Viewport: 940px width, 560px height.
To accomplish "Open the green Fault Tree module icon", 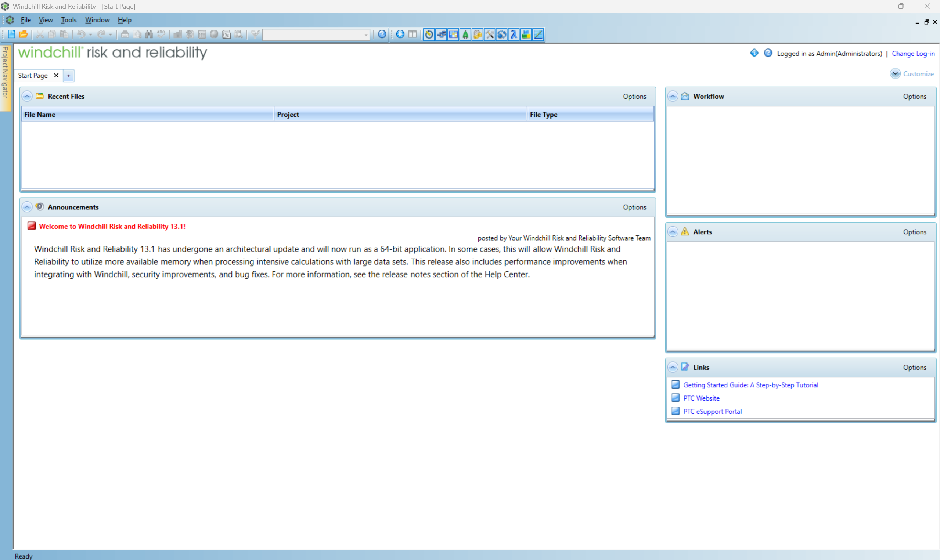I will pyautogui.click(x=465, y=35).
